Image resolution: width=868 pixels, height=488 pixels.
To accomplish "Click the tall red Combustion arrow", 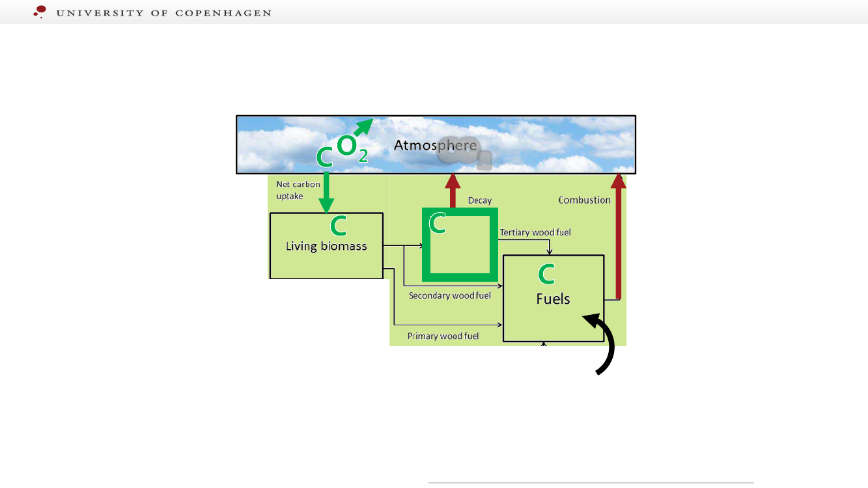I will pos(619,236).
